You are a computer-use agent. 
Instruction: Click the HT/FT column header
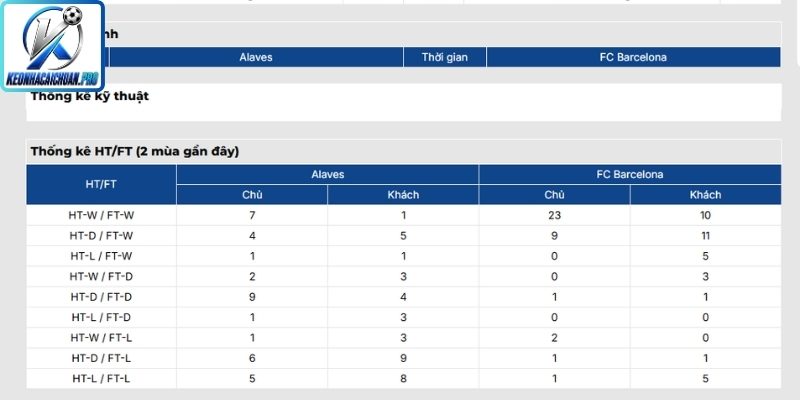[x=101, y=185]
